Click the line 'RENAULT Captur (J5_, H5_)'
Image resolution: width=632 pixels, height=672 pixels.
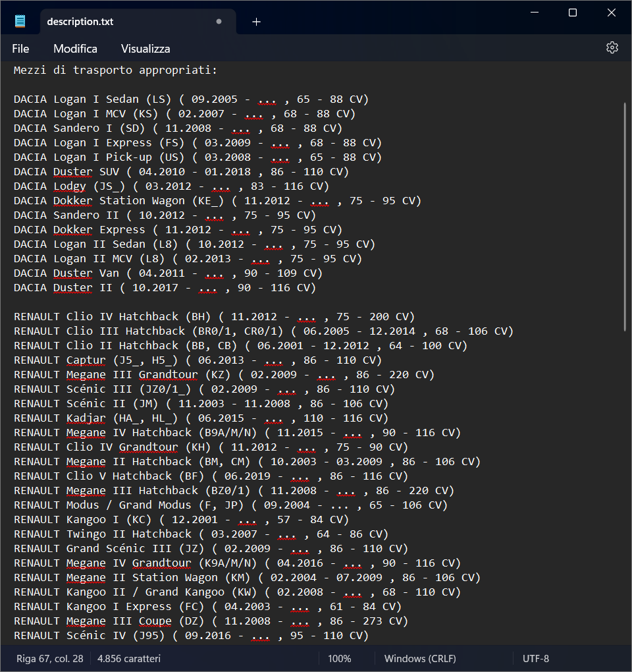coord(197,360)
